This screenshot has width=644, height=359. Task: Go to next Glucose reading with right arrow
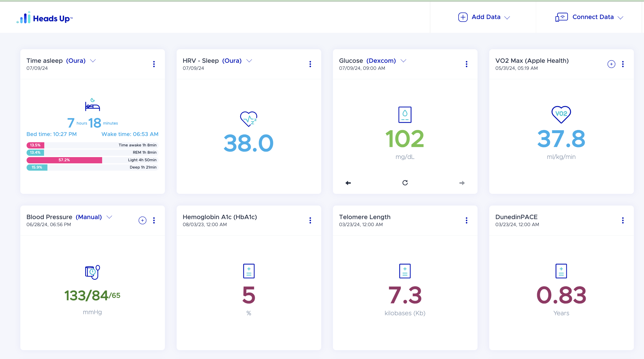pos(462,183)
